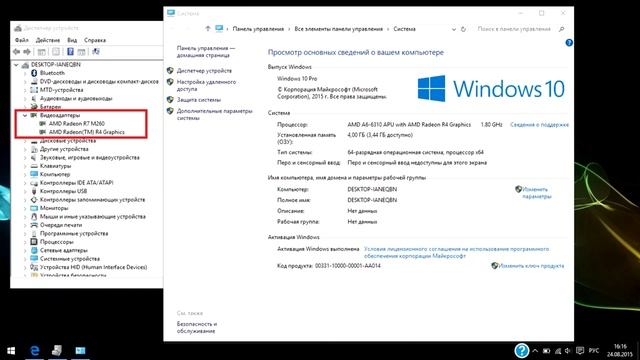Click System window taskbar icon
Viewport: 640px width, 360px height.
pyautogui.click(x=80, y=351)
